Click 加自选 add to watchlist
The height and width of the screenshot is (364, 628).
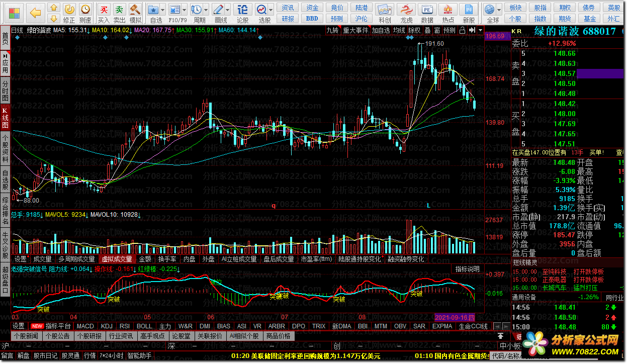tap(381, 30)
